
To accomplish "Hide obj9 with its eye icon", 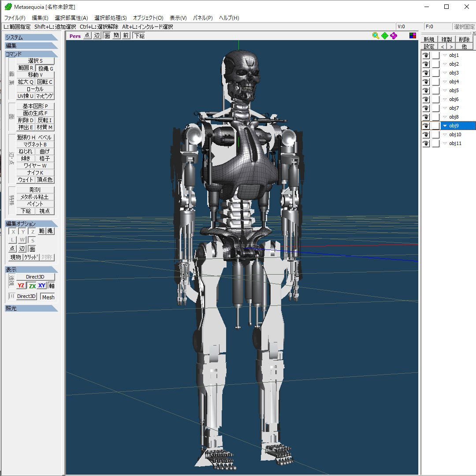I will coord(426,126).
